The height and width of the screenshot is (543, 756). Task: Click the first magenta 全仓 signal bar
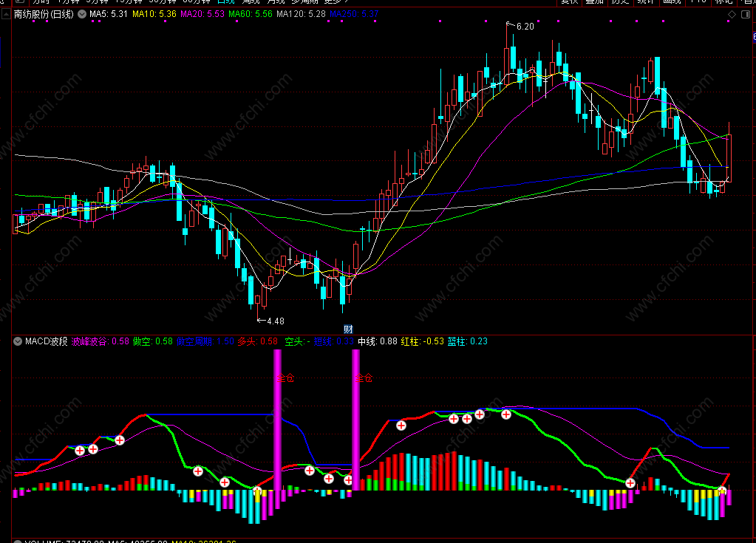coord(277,420)
